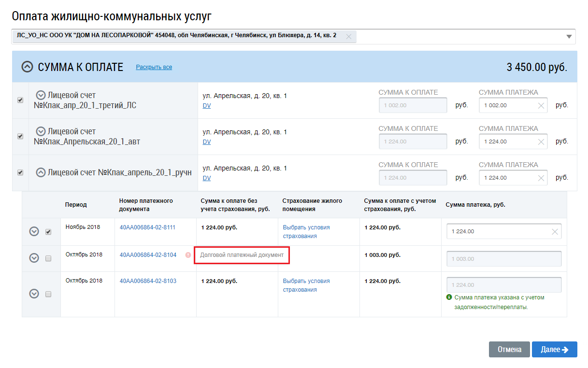Screen dimensions: 588x368
Task: Clear the Ноябрь 2018 payment amount
Action: coord(555,232)
